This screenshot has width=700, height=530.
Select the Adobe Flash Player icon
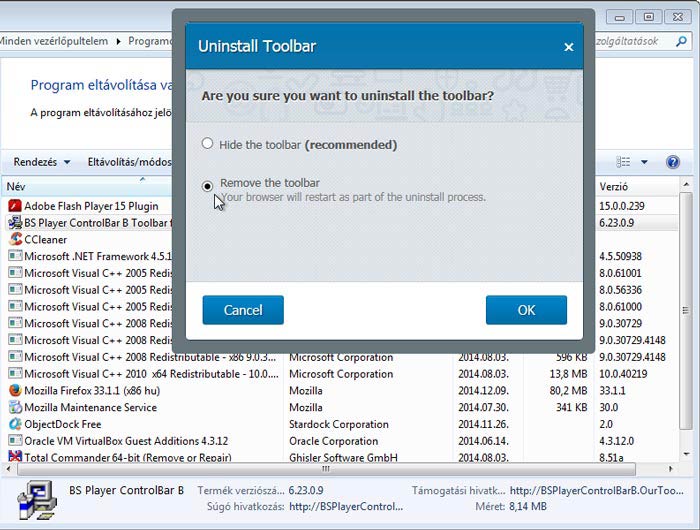coord(15,205)
